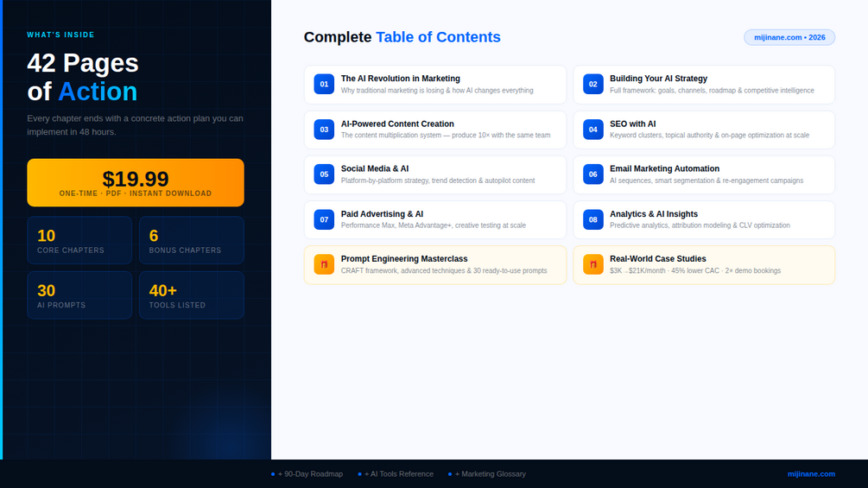The height and width of the screenshot is (488, 868).
Task: Click the '10 Core Chapters' stat card
Action: [79, 240]
